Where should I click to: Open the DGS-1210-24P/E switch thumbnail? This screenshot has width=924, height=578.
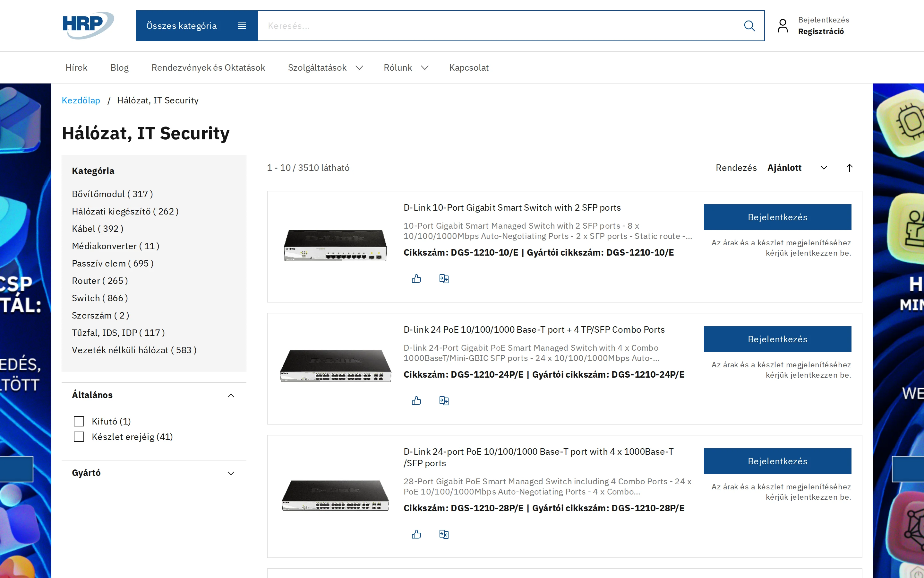(335, 366)
